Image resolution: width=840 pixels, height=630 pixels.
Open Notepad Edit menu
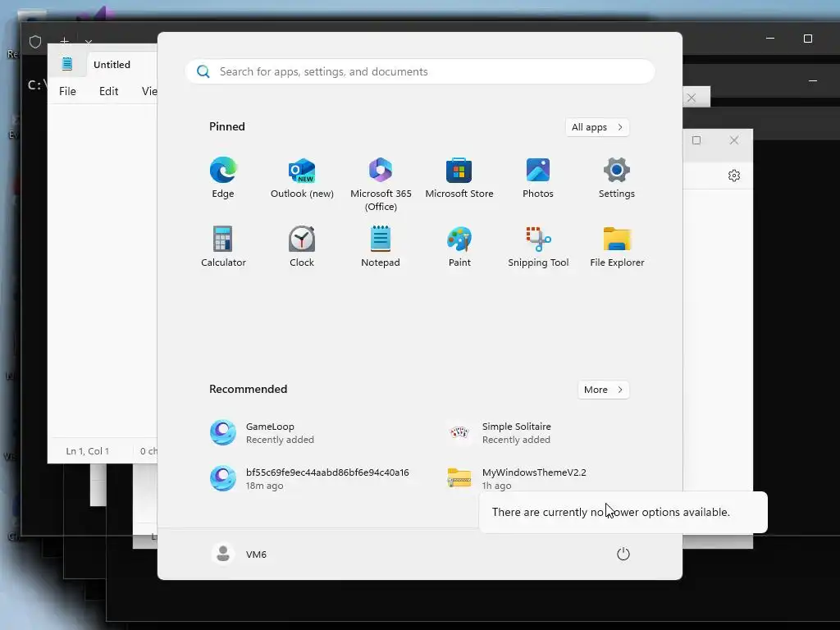coord(109,91)
